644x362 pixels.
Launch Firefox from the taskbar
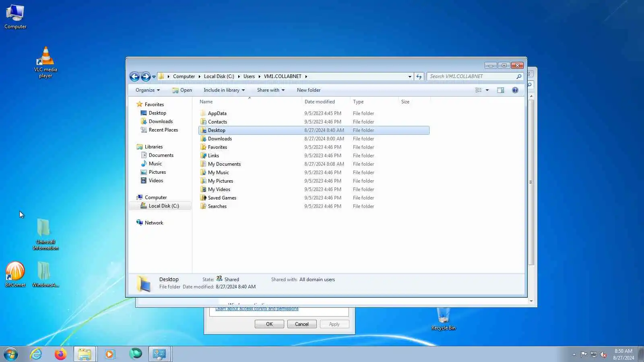pyautogui.click(x=60, y=354)
